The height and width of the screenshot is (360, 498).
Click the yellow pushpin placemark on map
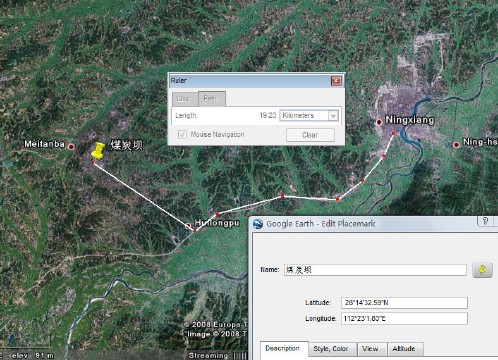97,150
